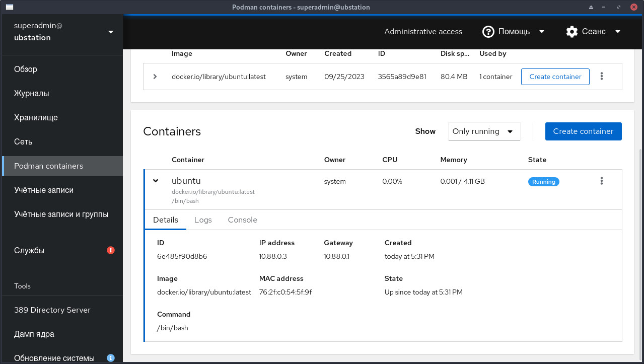This screenshot has width=644, height=364.
Task: Click Up since today at 5:31 PM
Action: tap(423, 292)
